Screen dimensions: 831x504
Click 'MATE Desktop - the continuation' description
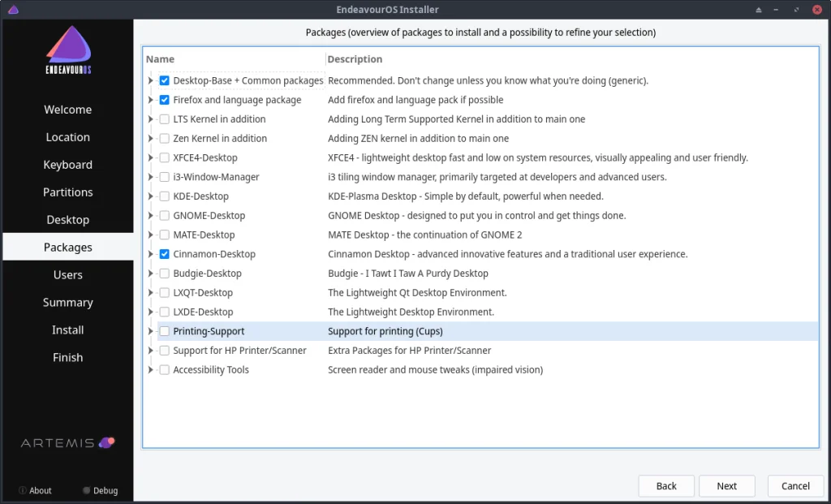click(425, 235)
